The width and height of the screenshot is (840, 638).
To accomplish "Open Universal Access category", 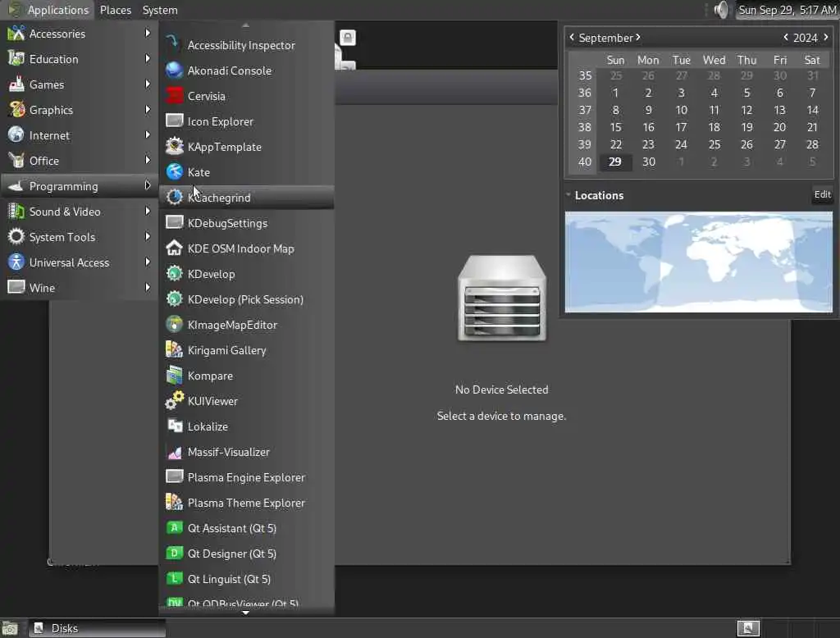I will point(80,262).
